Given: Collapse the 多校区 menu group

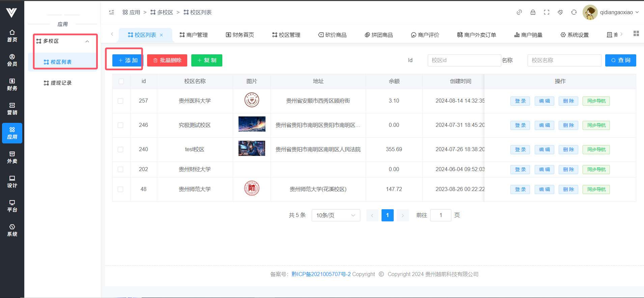Looking at the screenshot, I should pyautogui.click(x=87, y=41).
